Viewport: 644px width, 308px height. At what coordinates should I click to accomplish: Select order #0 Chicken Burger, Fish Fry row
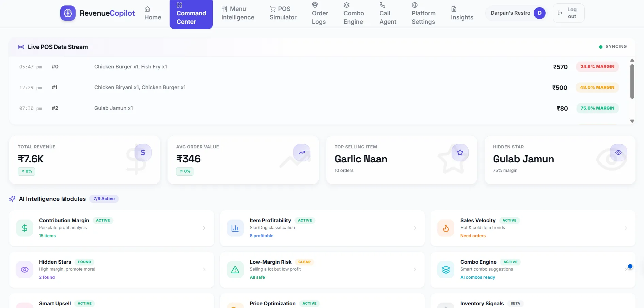click(x=319, y=67)
